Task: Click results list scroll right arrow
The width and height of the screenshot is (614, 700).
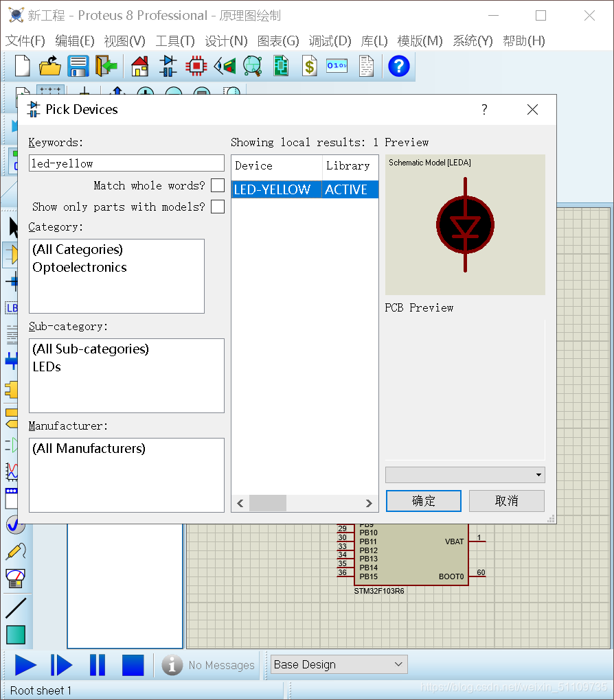Action: click(x=369, y=503)
